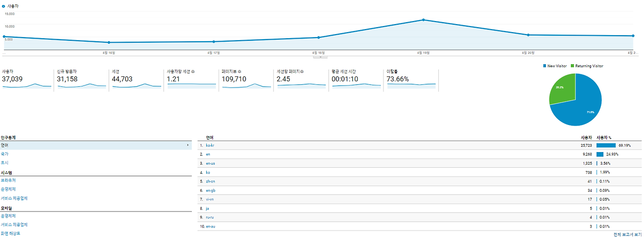Open the en language link

[x=208, y=154]
